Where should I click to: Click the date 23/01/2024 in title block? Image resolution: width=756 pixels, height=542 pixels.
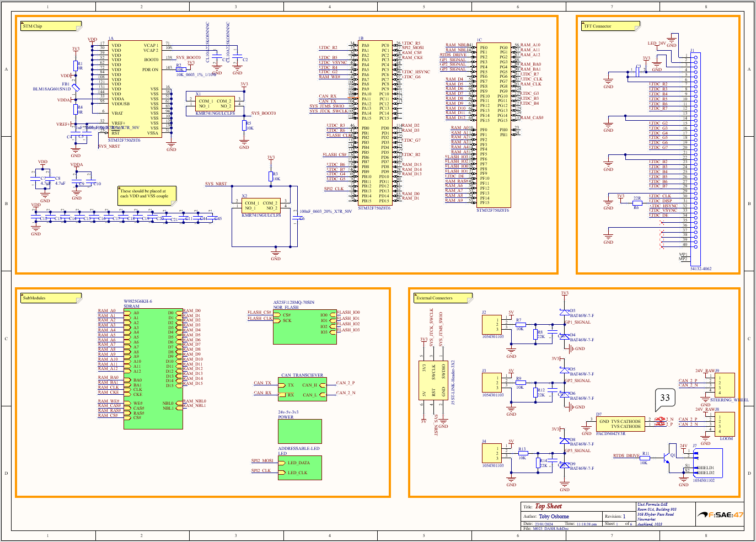point(545,524)
